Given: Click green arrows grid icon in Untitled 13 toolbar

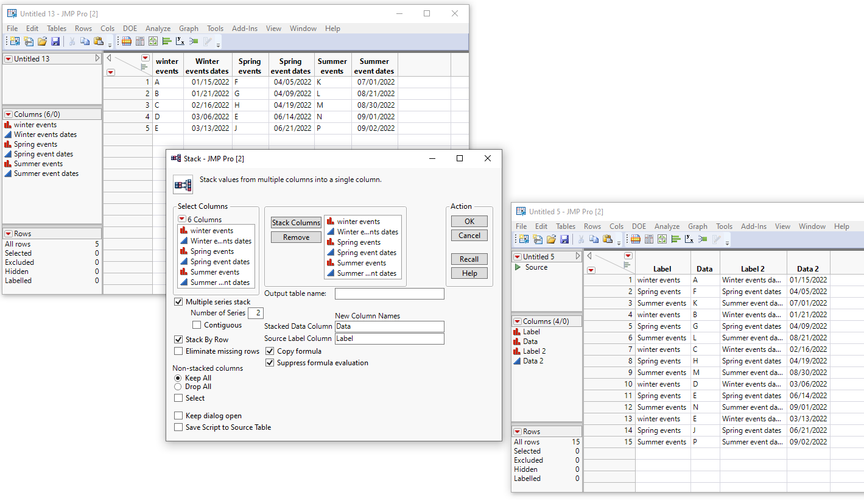Looking at the screenshot, I should click(x=153, y=41).
